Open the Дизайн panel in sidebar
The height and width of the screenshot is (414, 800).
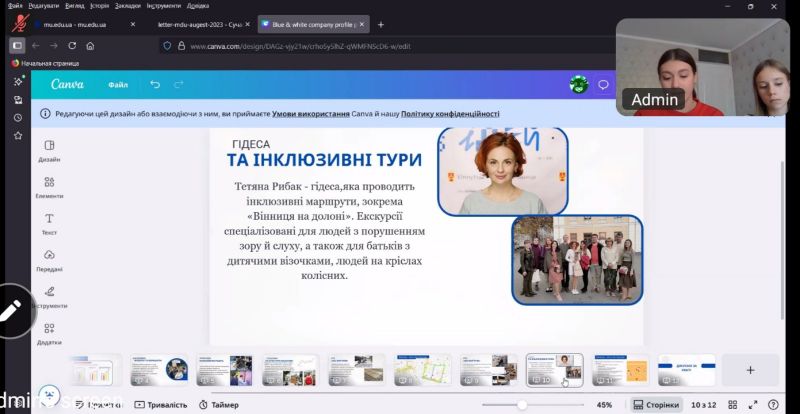click(x=49, y=150)
